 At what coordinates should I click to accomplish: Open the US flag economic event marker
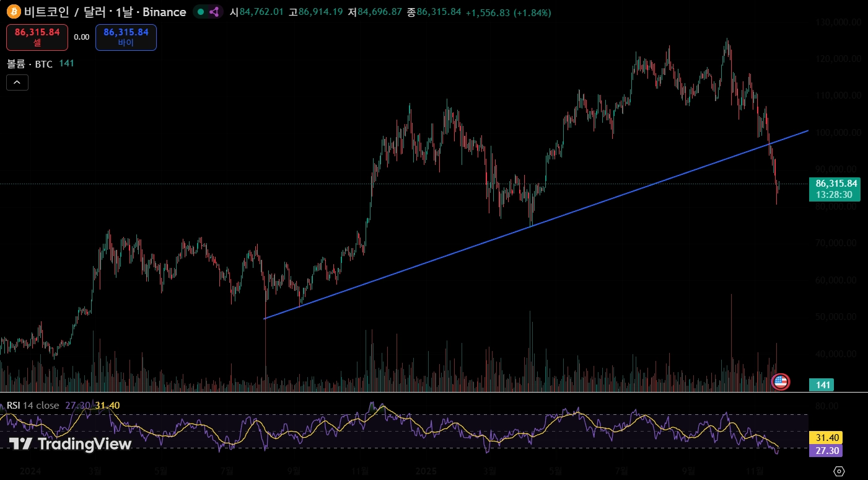pyautogui.click(x=781, y=382)
